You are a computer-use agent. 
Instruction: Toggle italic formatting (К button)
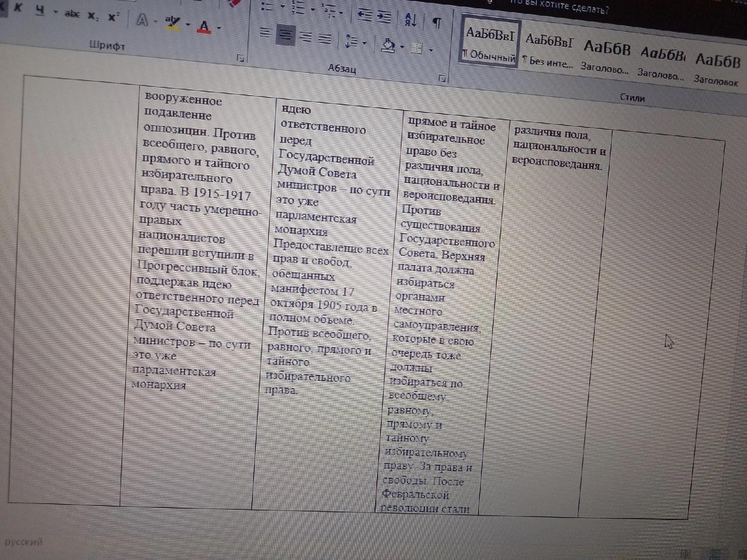click(x=18, y=8)
